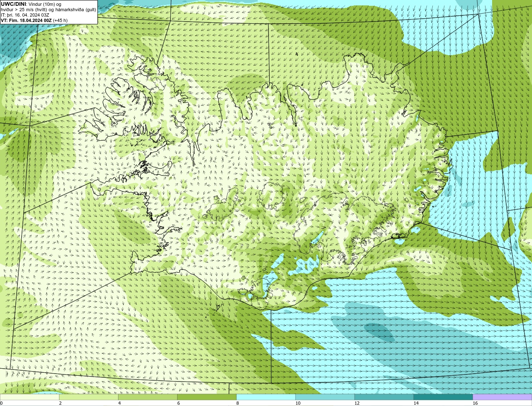Click the '10' scale label

298,403
